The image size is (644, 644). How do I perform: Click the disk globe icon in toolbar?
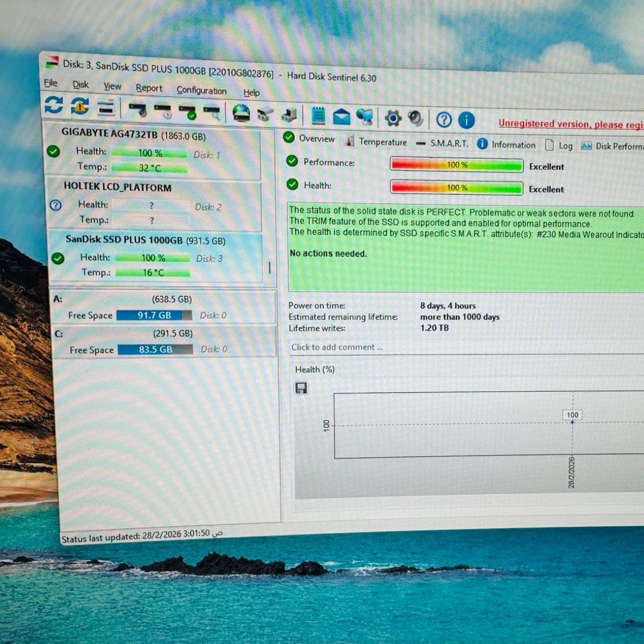point(241,113)
